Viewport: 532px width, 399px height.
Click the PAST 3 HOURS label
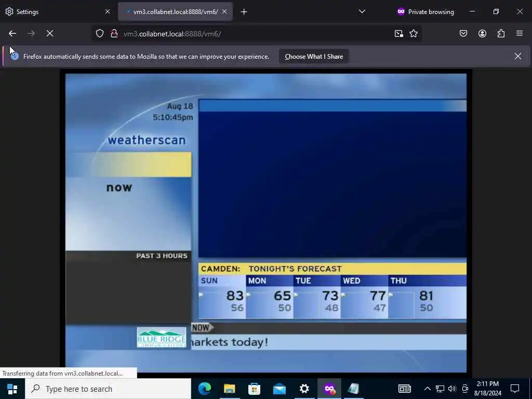[x=162, y=256]
